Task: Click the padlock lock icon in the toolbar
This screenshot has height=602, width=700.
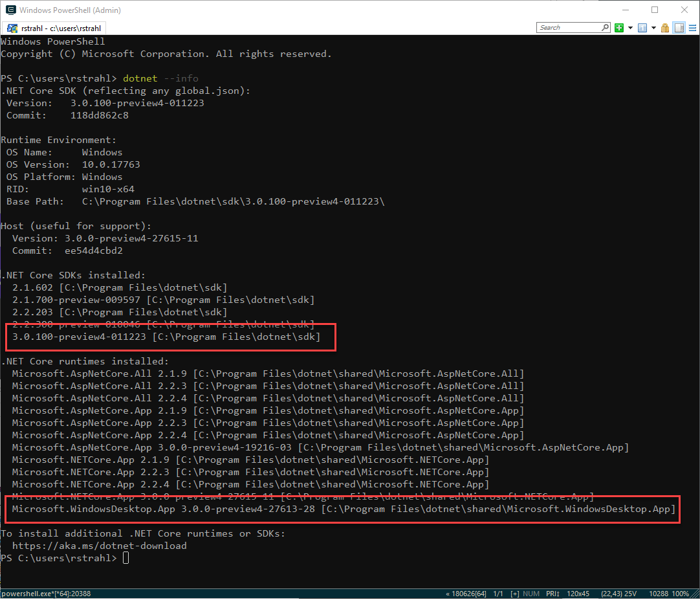Action: tap(665, 28)
